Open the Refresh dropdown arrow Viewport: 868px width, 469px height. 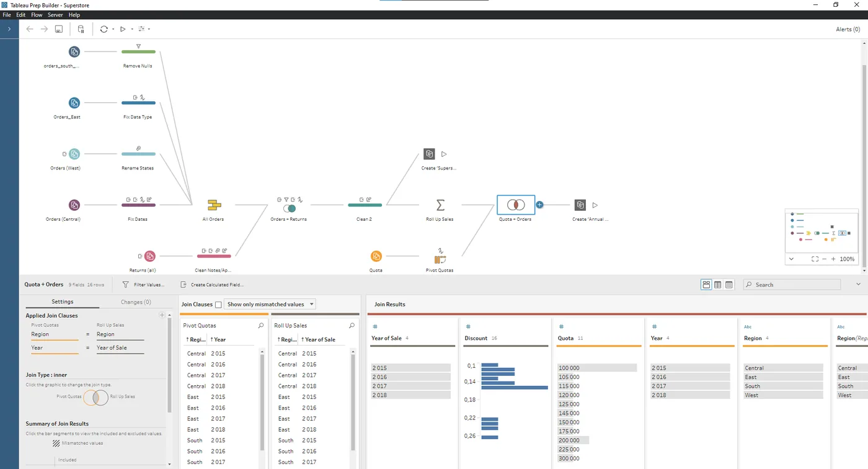[113, 29]
